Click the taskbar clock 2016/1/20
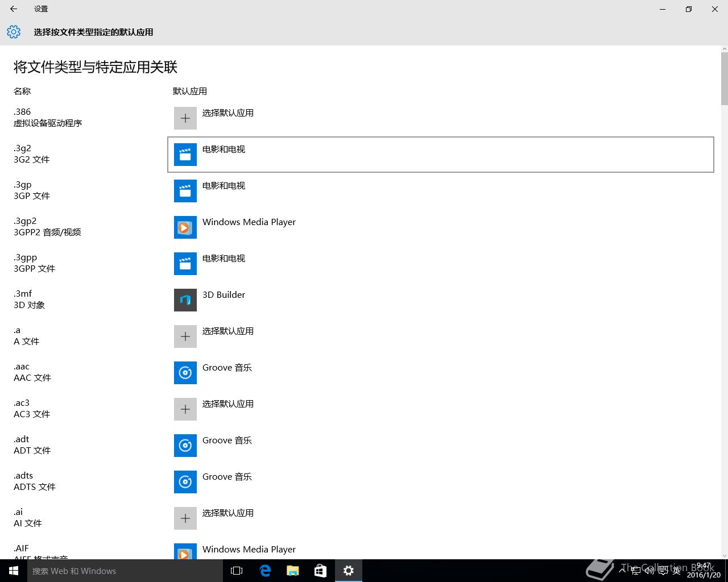The image size is (728, 582). pos(704,571)
